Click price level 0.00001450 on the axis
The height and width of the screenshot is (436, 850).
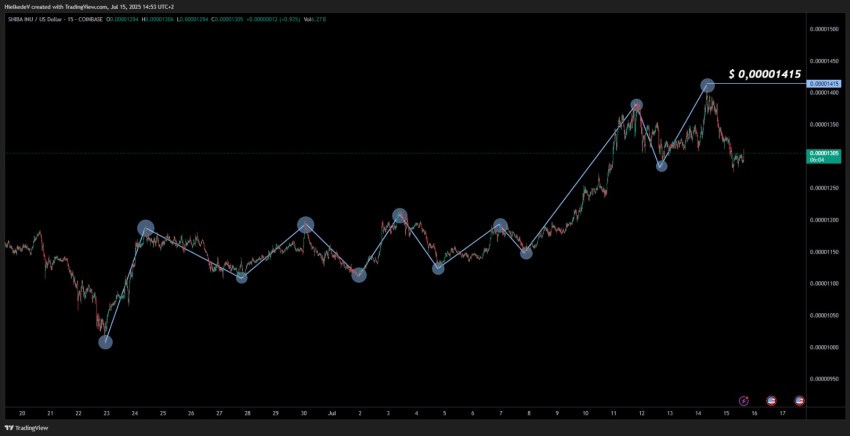tap(824, 61)
